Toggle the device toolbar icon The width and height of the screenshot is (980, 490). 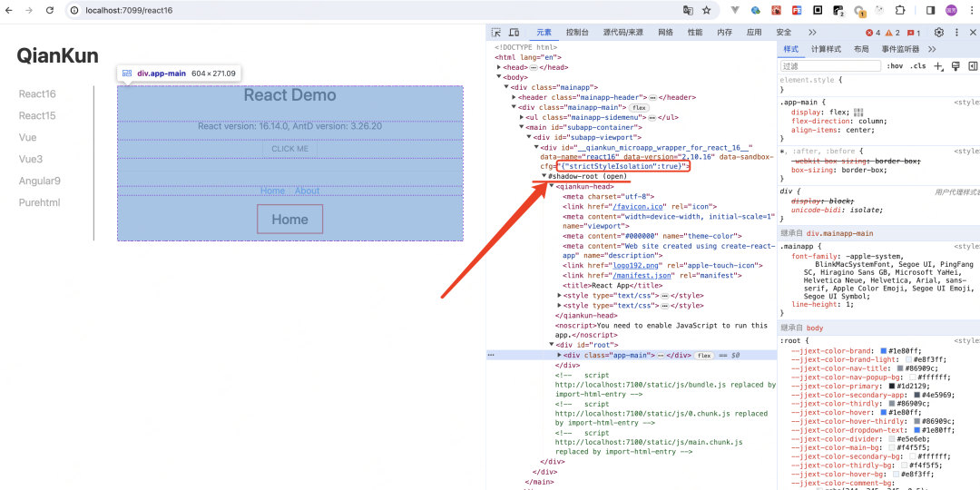tap(514, 33)
